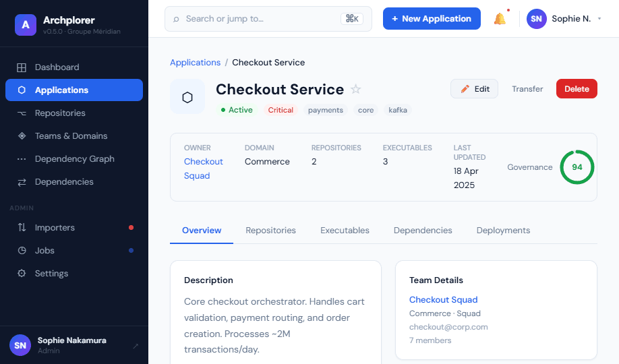Click the pencil icon on Edit button

pos(465,89)
